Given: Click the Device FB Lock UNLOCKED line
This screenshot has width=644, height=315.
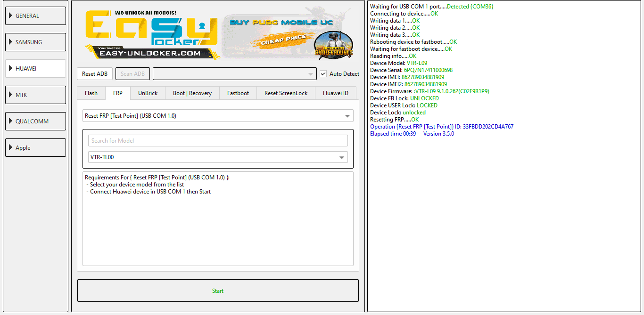Looking at the screenshot, I should (x=405, y=98).
